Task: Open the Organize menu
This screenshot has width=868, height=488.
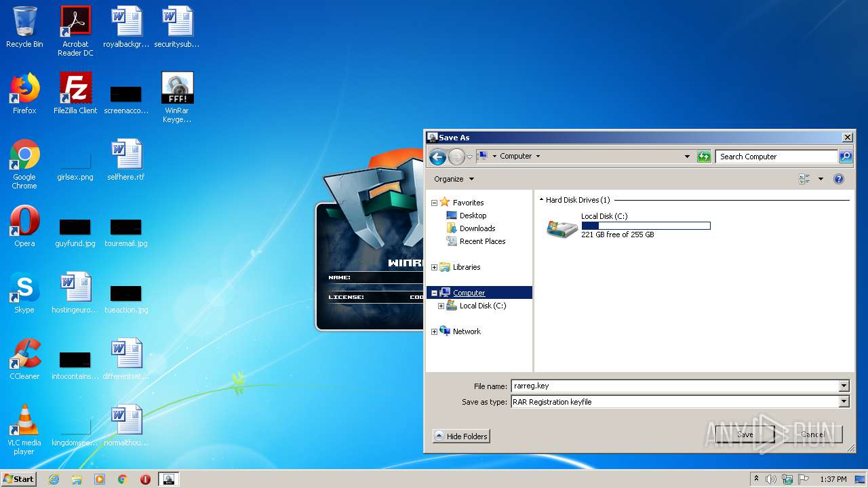Action: [454, 179]
